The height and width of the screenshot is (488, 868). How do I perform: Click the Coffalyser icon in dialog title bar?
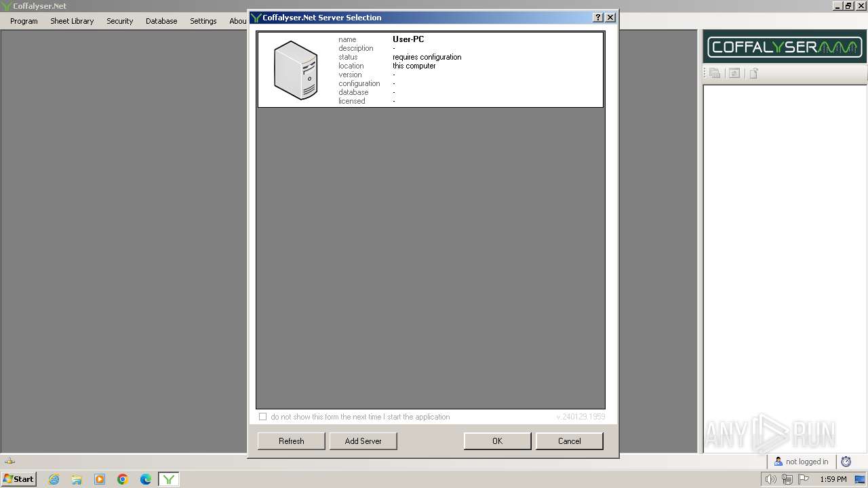pyautogui.click(x=256, y=18)
